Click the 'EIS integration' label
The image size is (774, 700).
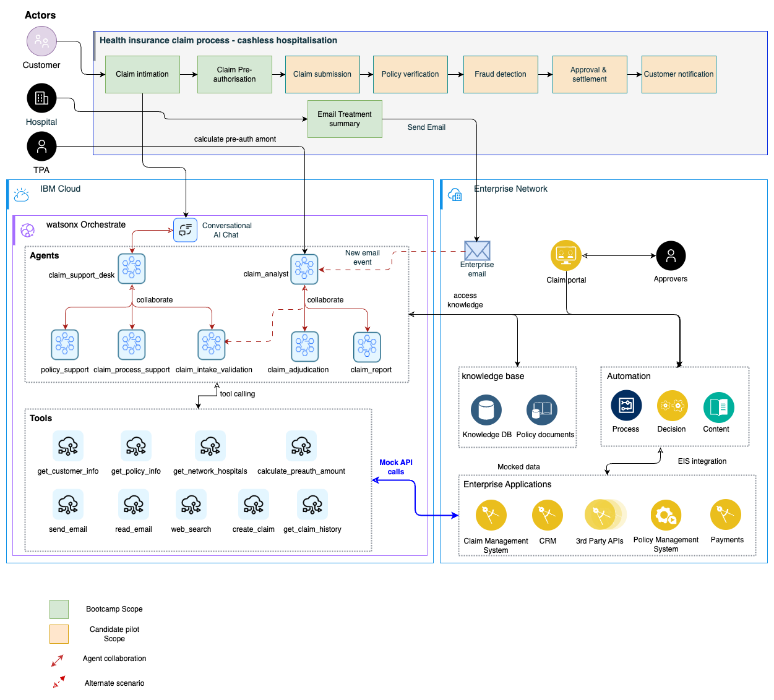pyautogui.click(x=702, y=461)
